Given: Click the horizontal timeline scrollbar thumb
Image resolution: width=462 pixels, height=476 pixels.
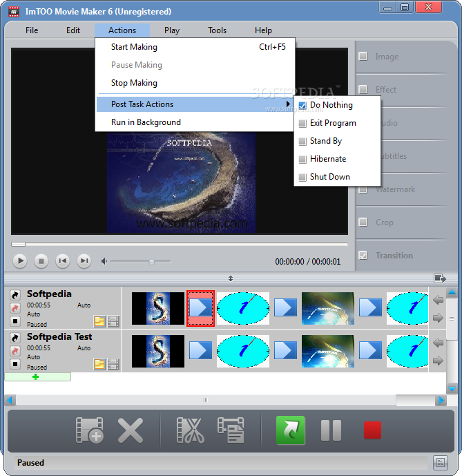Looking at the screenshot, I should pos(206,400).
